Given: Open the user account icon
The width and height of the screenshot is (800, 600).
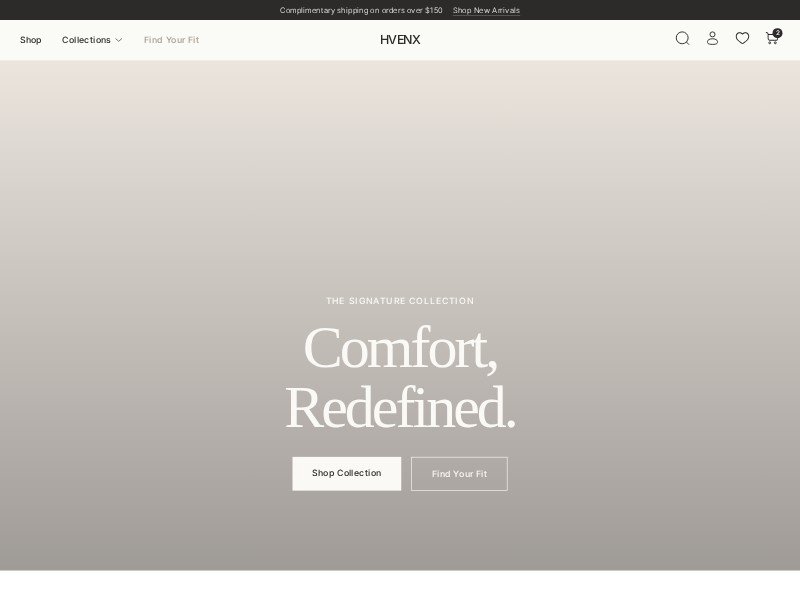Looking at the screenshot, I should (712, 39).
